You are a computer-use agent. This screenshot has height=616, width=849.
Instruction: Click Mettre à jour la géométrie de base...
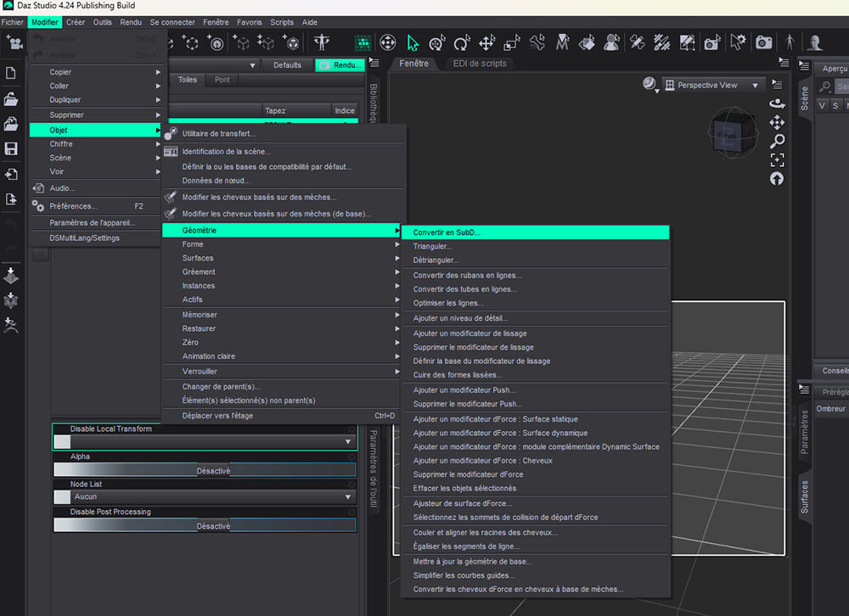535,562
